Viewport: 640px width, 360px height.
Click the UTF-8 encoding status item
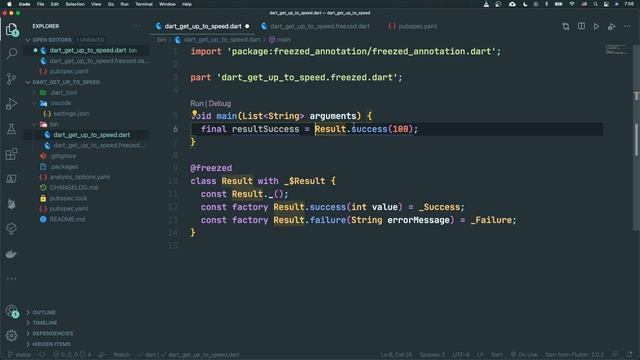(461, 354)
